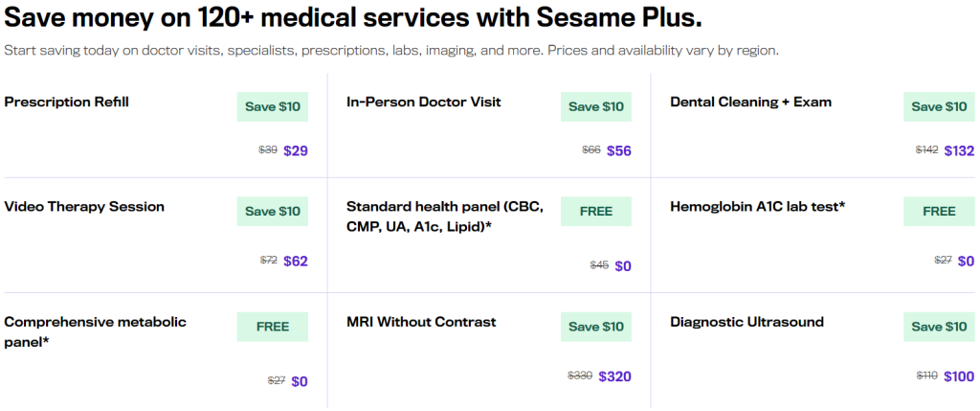
Task: Select MRI Without Contrast service
Action: pyautogui.click(x=421, y=322)
